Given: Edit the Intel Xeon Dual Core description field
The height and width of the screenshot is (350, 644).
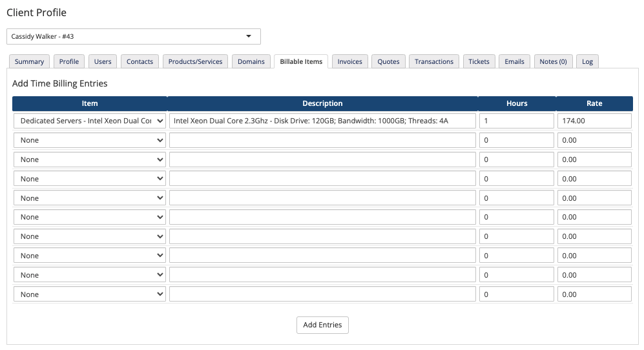Looking at the screenshot, I should (322, 121).
